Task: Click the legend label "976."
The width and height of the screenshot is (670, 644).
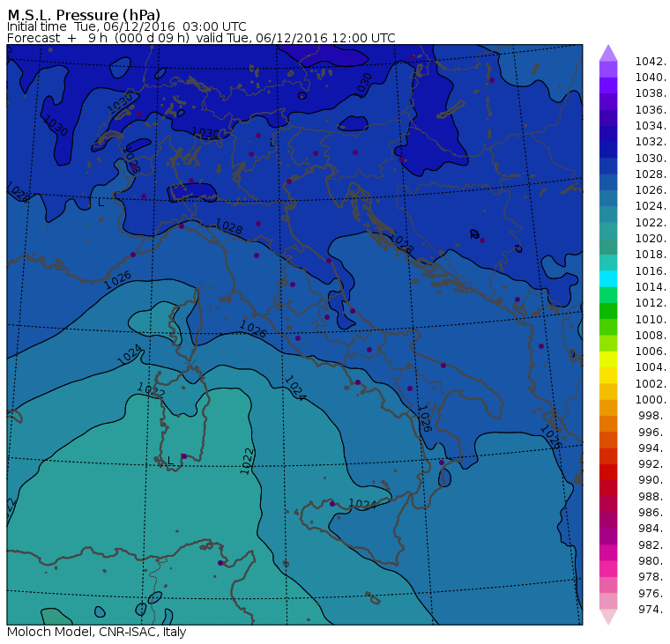Action: coord(653,593)
